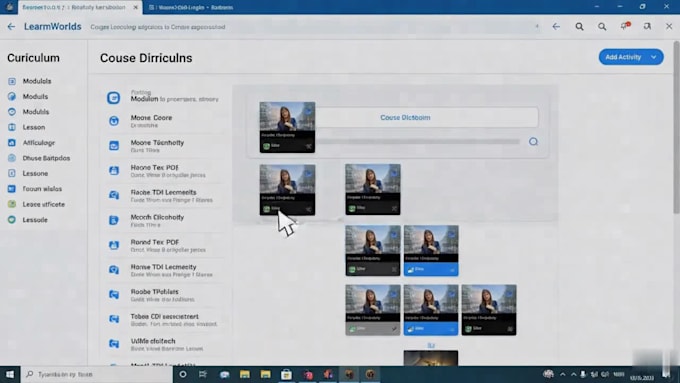Open the LearmWorlds home link
The width and height of the screenshot is (680, 383).
52,26
